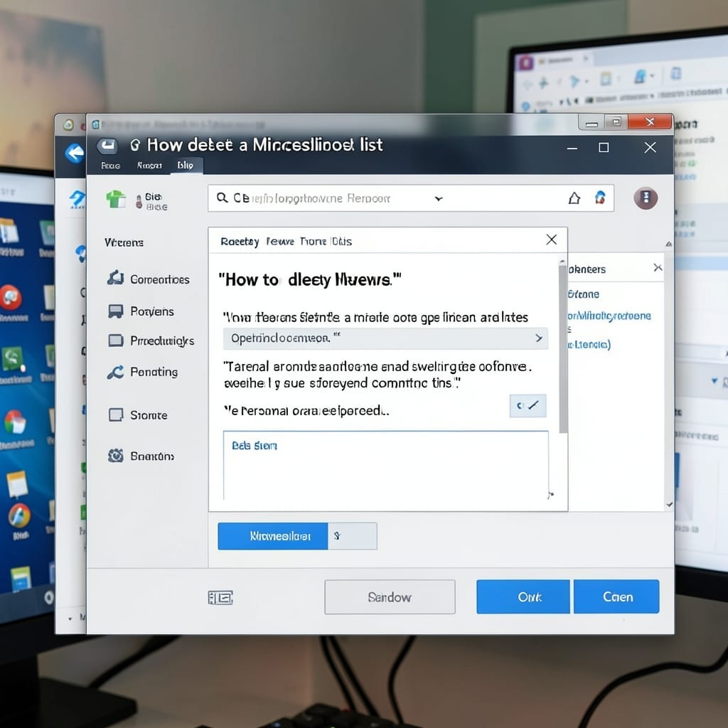Screen dimensions: 728x728
Task: Click the check edit icon button
Action: pos(528,406)
